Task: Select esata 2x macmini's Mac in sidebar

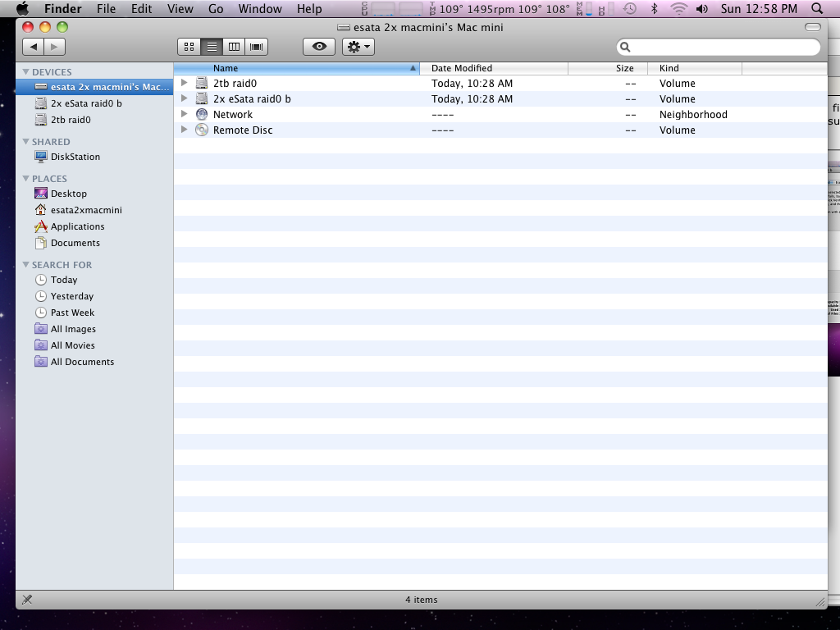Action: (x=94, y=87)
